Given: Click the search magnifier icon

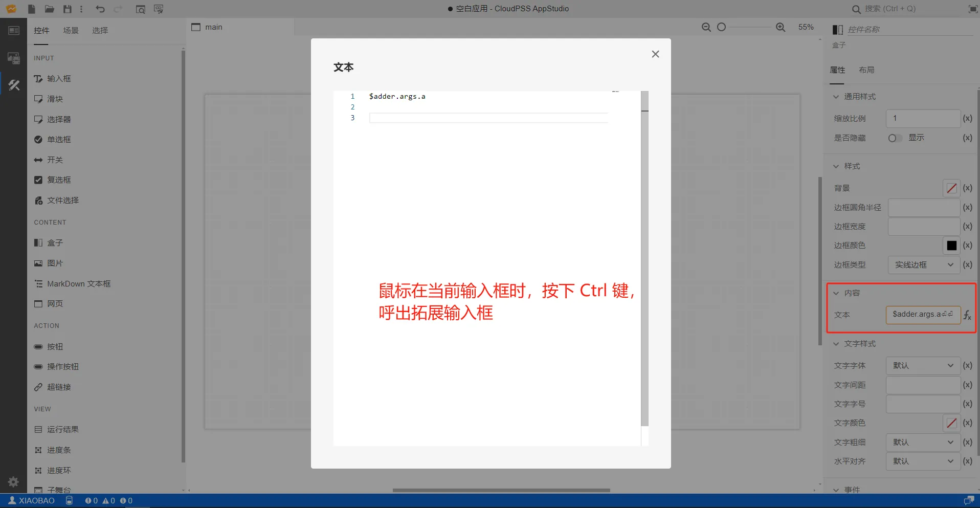Looking at the screenshot, I should coord(856,9).
